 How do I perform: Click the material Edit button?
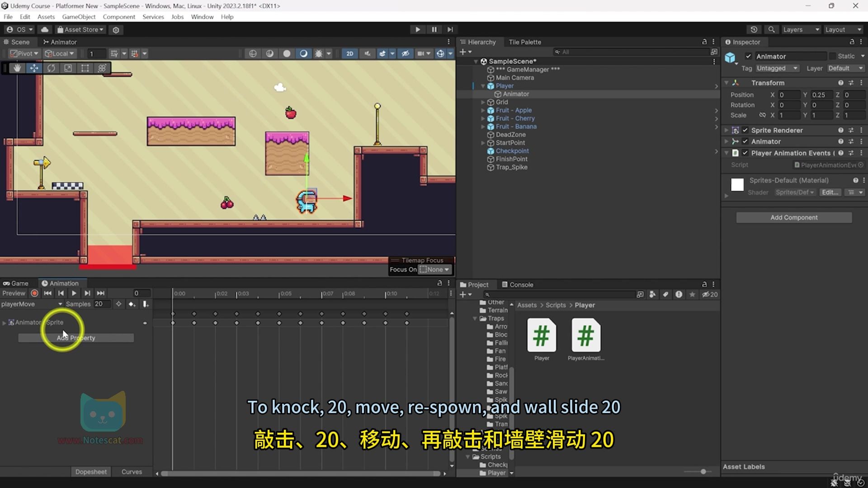coord(830,192)
